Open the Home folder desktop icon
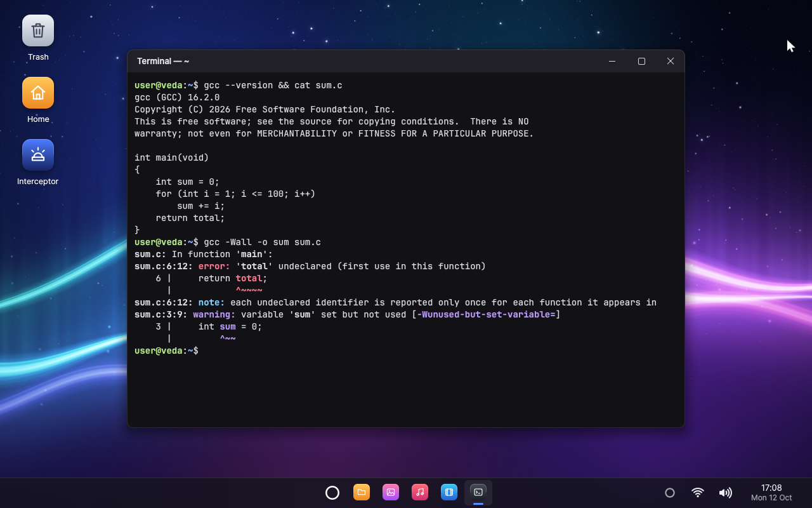The height and width of the screenshot is (508, 812). (x=38, y=93)
